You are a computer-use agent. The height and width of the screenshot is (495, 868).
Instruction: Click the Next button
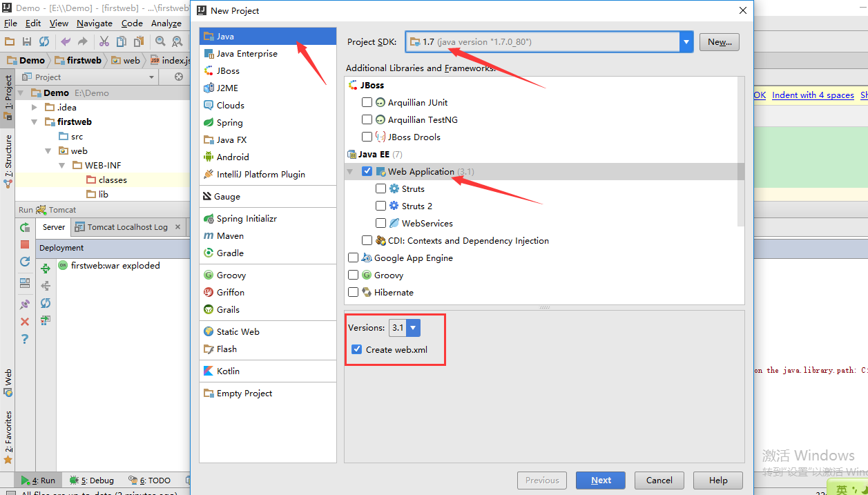pyautogui.click(x=601, y=481)
